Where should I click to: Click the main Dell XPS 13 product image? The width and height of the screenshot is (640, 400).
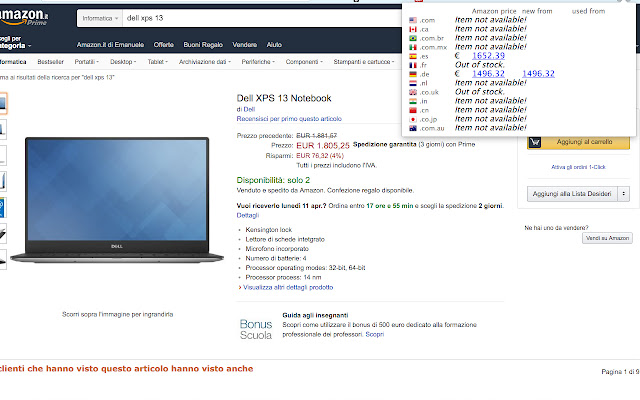117,200
